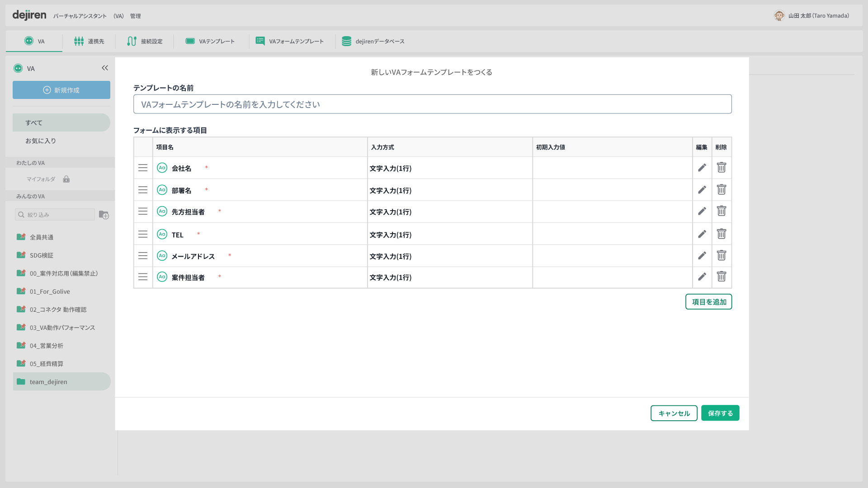Focus the template name input field
This screenshot has width=868, height=488.
tap(432, 104)
